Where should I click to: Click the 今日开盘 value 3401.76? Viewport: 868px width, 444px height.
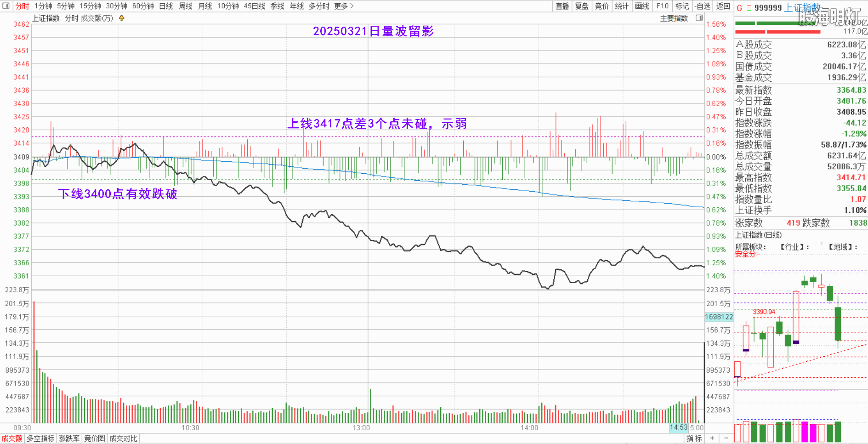[x=851, y=101]
